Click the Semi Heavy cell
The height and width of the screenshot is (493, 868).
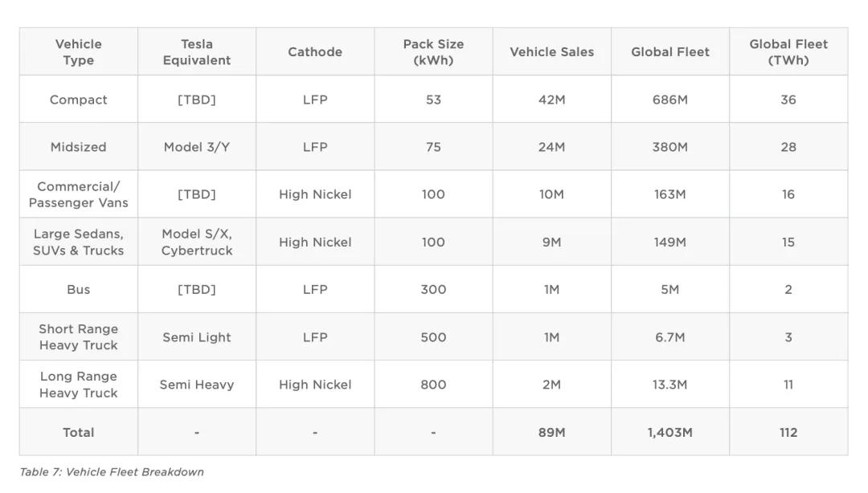point(197,385)
